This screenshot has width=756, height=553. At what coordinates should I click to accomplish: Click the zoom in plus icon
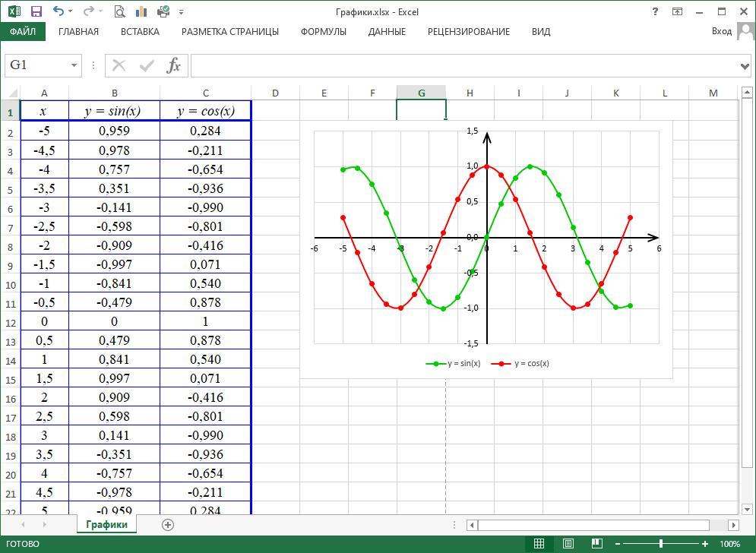pos(705,544)
